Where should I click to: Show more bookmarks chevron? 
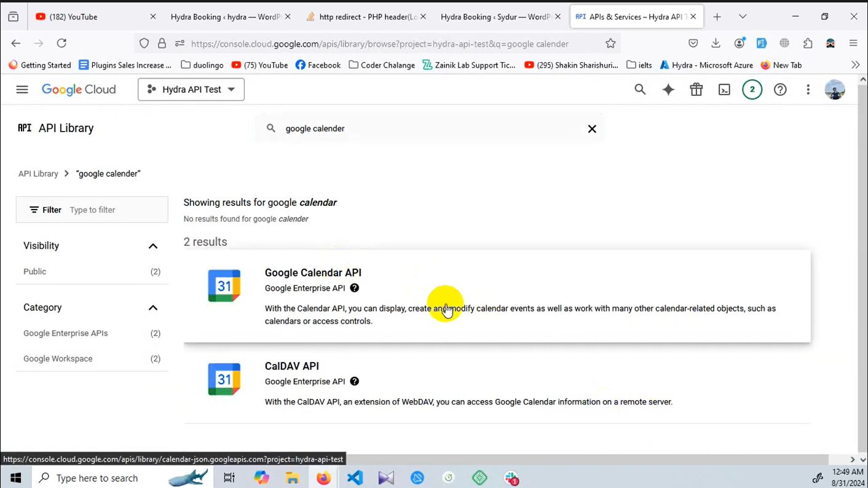855,65
